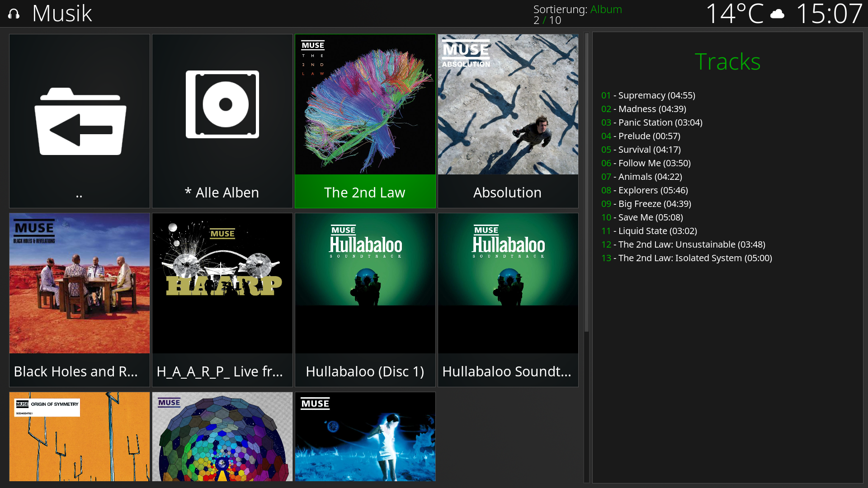
Task: Click the '2 / 10' item counter
Action: tap(547, 20)
